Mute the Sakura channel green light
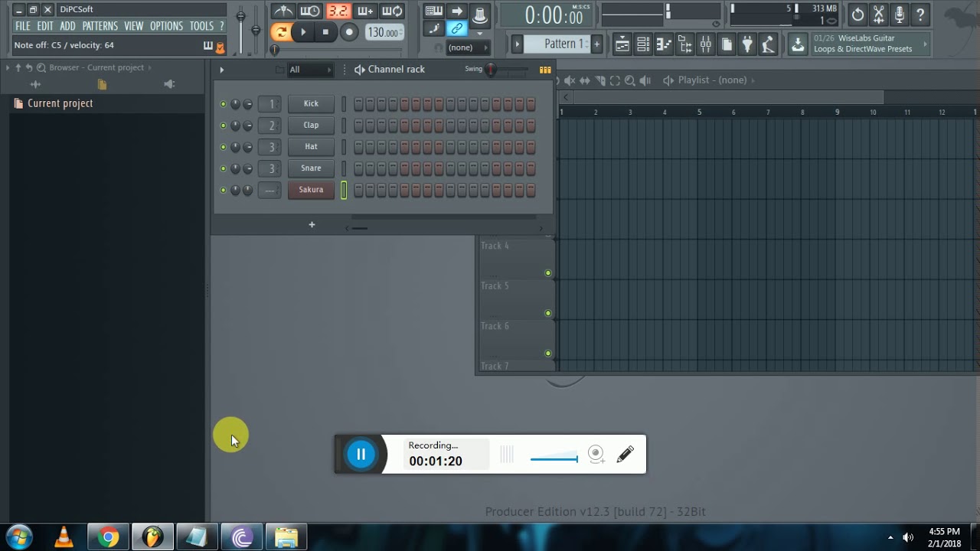This screenshot has height=551, width=980. 224,190
